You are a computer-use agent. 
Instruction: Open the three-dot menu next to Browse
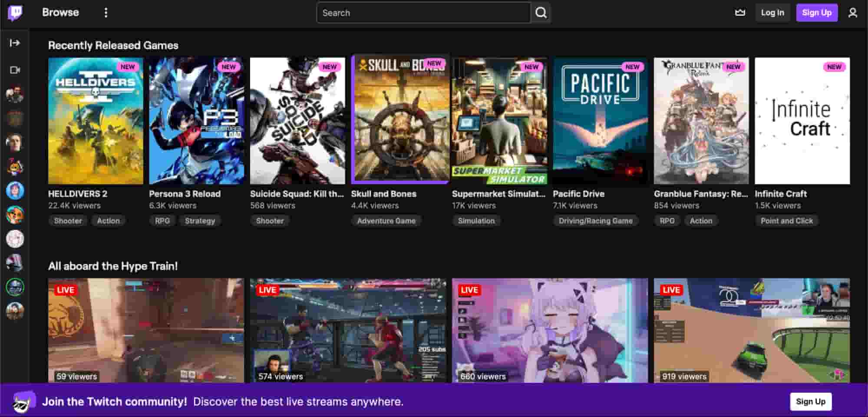106,12
